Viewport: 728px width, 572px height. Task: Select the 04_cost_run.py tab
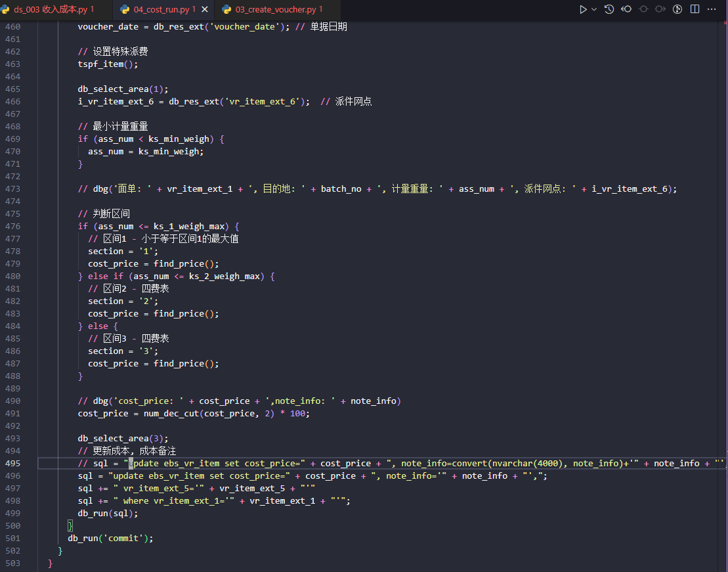pyautogui.click(x=161, y=10)
